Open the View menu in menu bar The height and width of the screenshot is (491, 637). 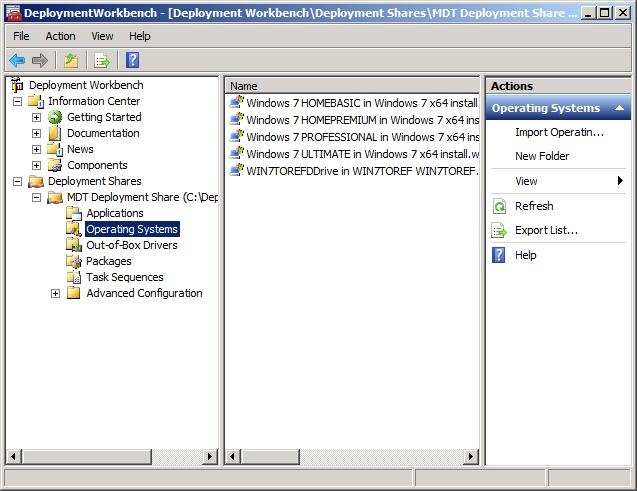point(102,36)
